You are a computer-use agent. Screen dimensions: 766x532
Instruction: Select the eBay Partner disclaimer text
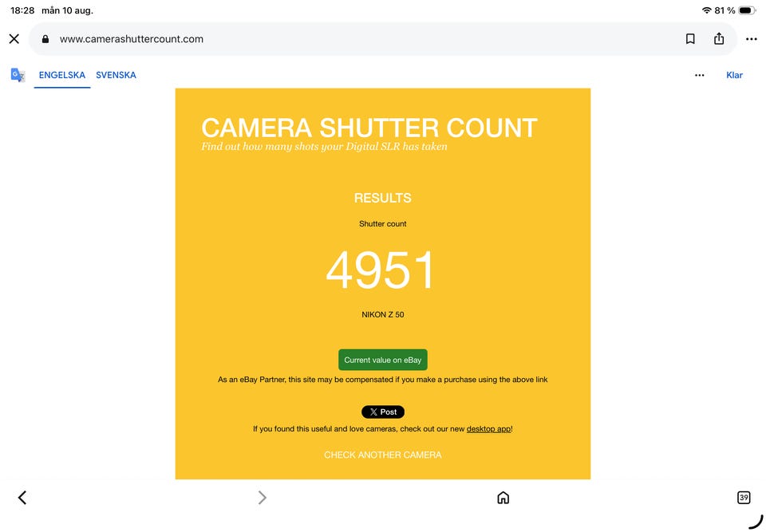382,380
